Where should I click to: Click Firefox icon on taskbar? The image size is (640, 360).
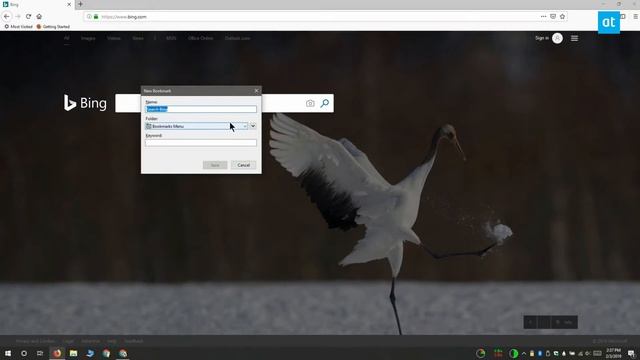(x=57, y=353)
